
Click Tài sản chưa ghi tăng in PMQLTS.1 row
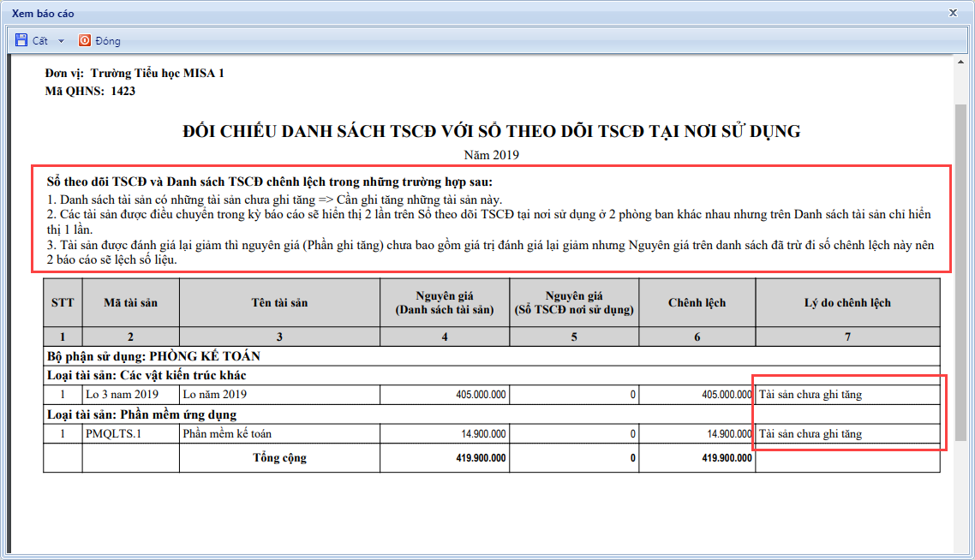tap(811, 434)
